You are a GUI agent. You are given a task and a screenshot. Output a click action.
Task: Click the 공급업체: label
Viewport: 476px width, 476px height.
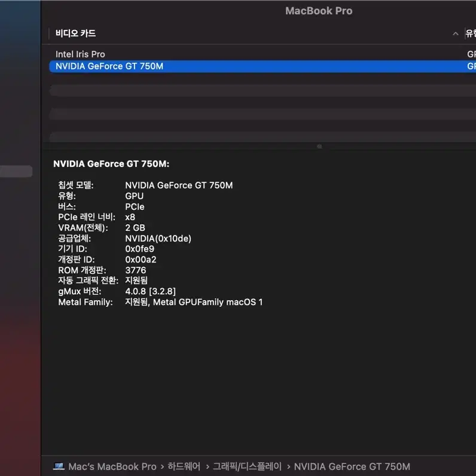[74, 239]
